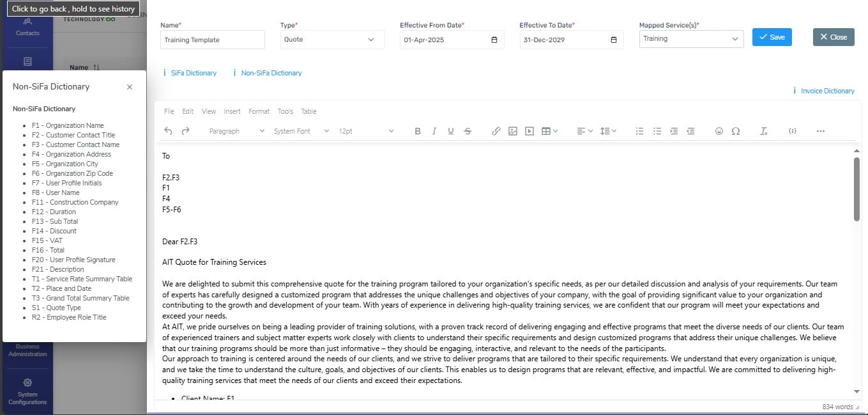Click 'T1 - Service Rate Summary Table' entry
Screen dimensions: 868x415
tap(82, 279)
